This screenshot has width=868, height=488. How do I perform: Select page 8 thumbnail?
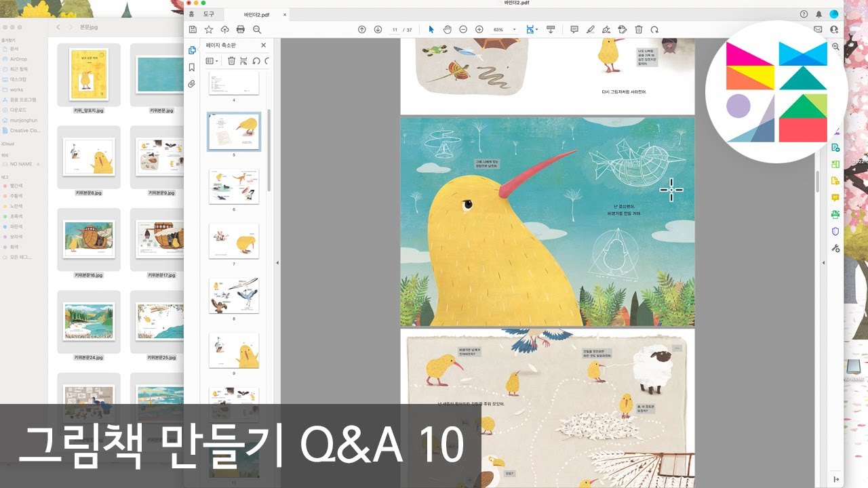point(234,296)
